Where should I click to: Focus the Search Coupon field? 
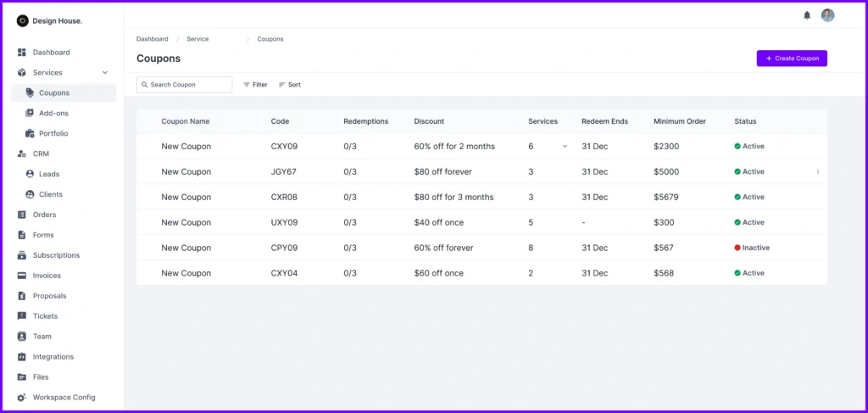[x=185, y=85]
